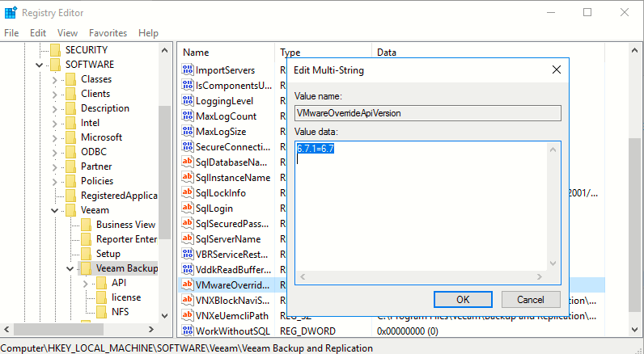Click the binary icon next to ImportServers
The width and height of the screenshot is (644, 354).
click(x=187, y=70)
